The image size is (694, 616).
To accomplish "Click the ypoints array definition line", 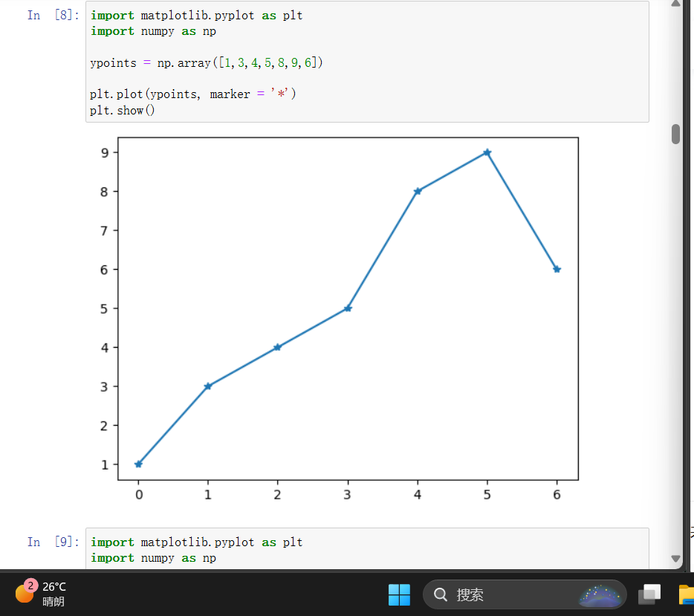I will click(207, 63).
